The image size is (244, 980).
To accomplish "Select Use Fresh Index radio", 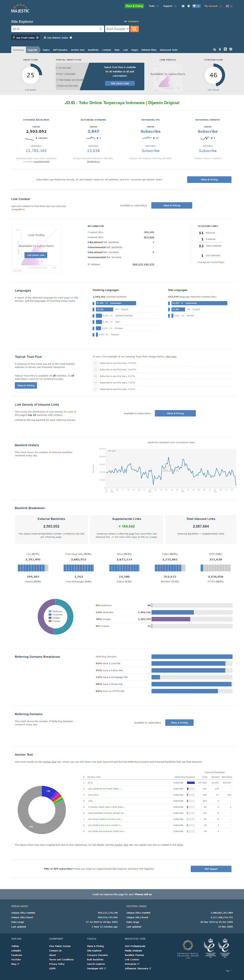I will coord(37,38).
